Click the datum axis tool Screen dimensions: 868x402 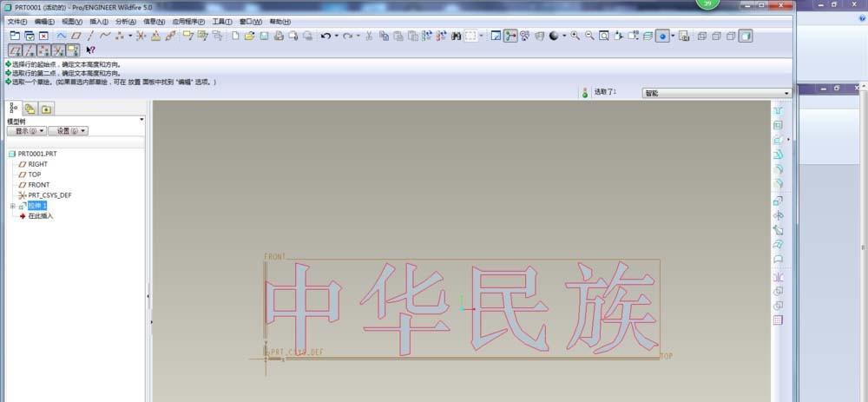[90, 36]
